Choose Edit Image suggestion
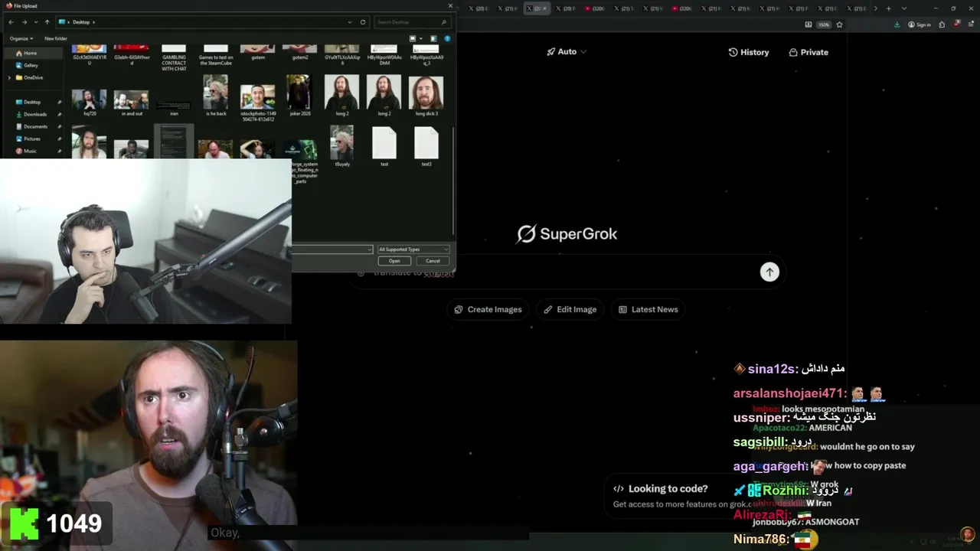980x551 pixels. [x=570, y=309]
